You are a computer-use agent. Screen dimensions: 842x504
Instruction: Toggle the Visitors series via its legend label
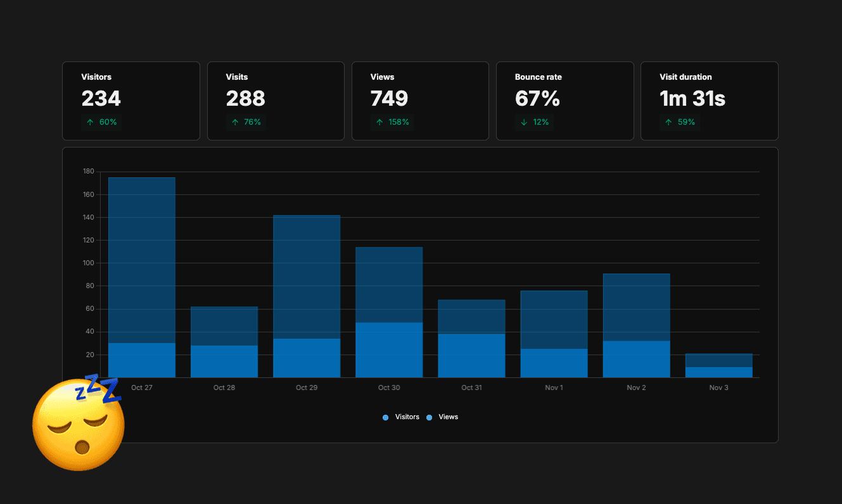[407, 417]
